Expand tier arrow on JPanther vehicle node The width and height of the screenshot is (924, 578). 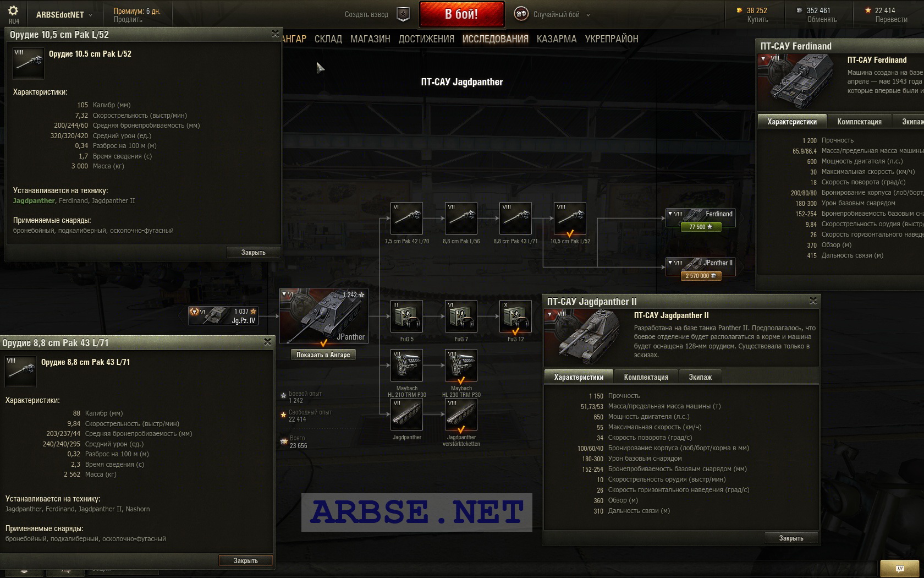pyautogui.click(x=284, y=294)
